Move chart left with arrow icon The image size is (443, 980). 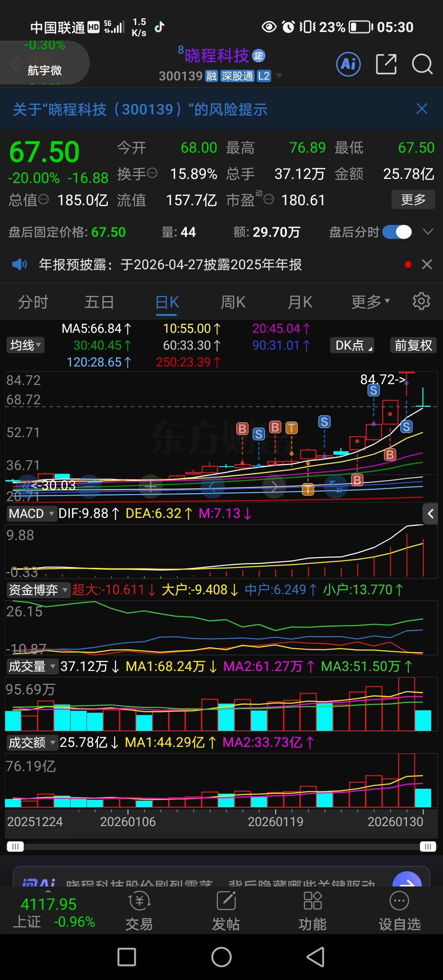(x=212, y=487)
